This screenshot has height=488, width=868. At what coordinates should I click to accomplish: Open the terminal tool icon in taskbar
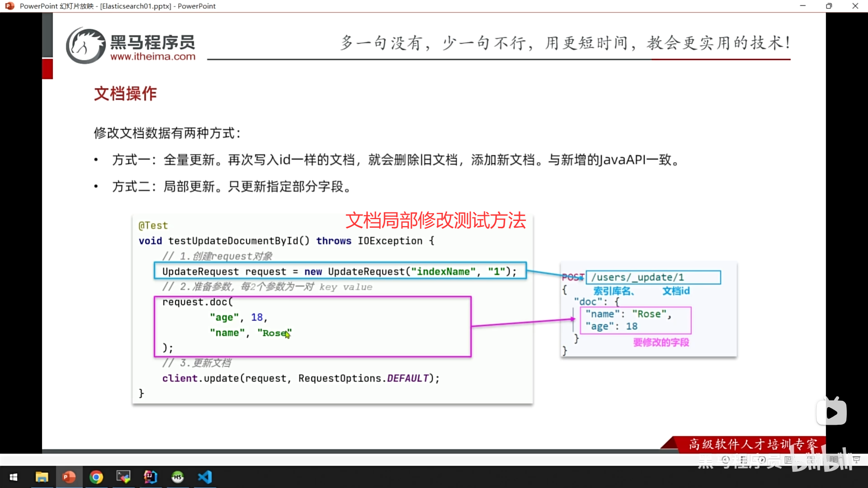pos(123,477)
